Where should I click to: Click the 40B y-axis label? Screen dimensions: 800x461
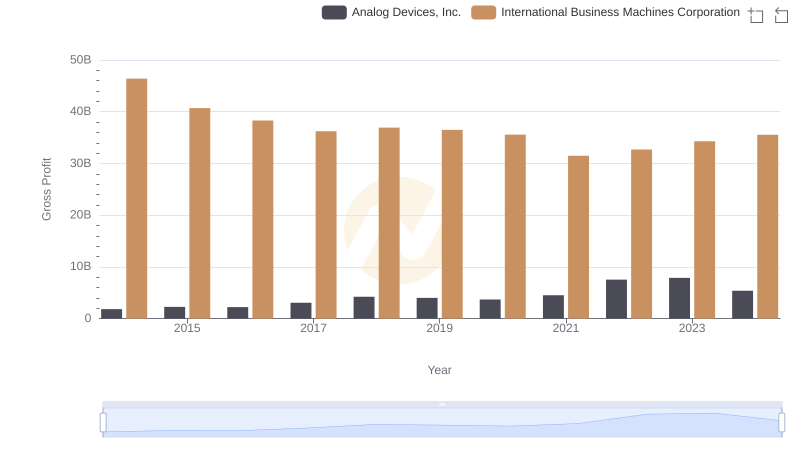point(81,111)
